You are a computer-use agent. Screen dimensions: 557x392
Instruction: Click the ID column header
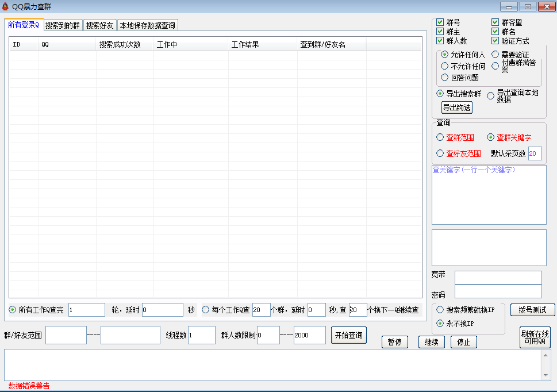24,44
